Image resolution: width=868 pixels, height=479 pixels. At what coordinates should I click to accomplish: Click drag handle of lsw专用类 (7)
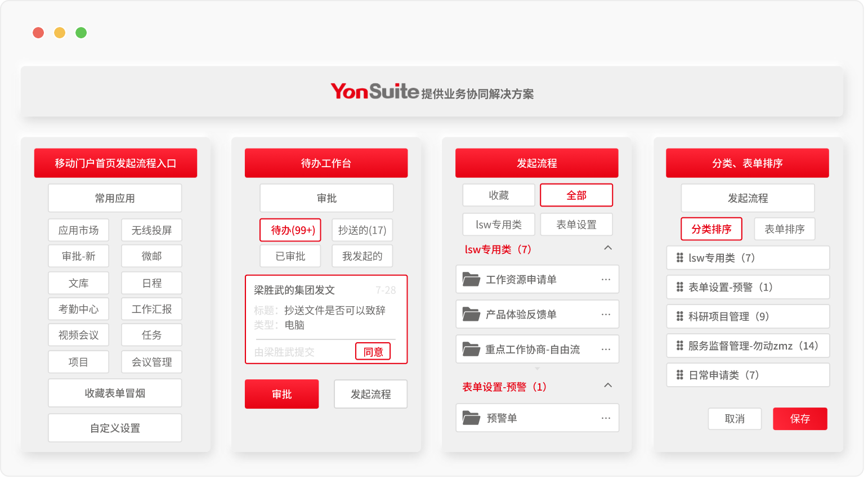tap(679, 258)
